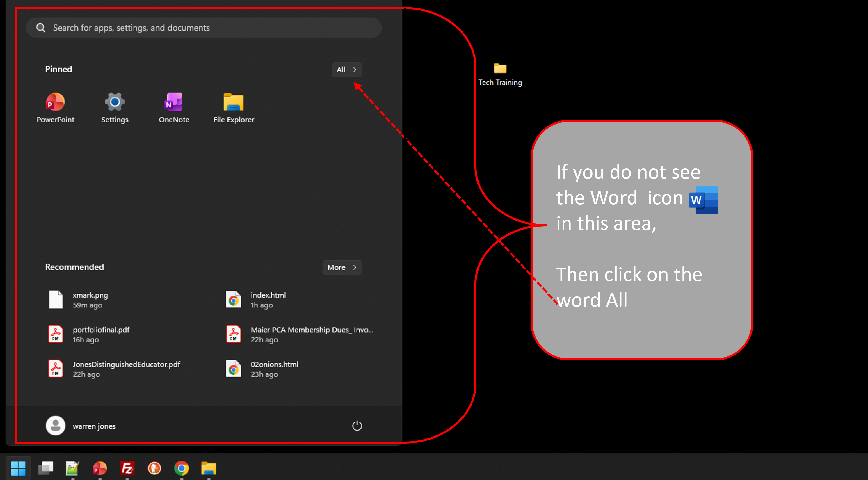
Task: Open warren jones account menu
Action: 81,425
